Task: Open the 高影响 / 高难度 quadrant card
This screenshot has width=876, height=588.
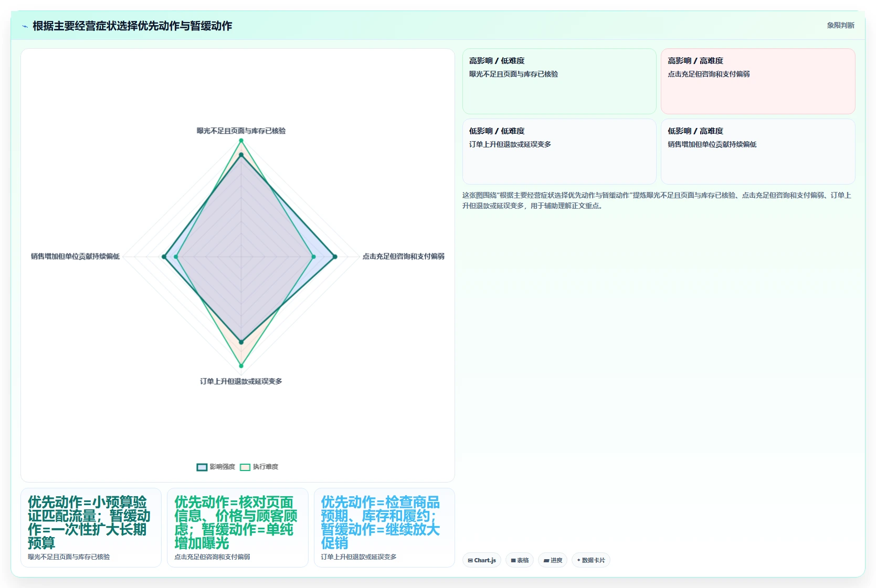Action: (758, 81)
